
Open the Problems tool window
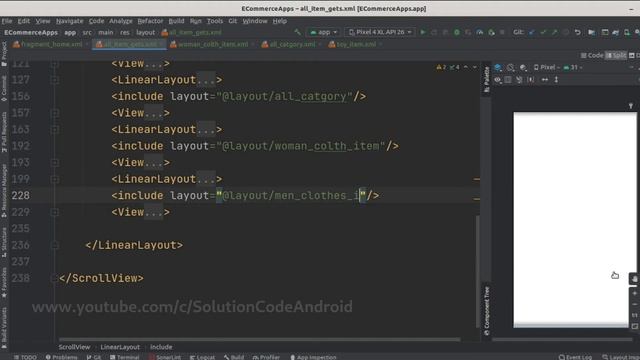61,357
